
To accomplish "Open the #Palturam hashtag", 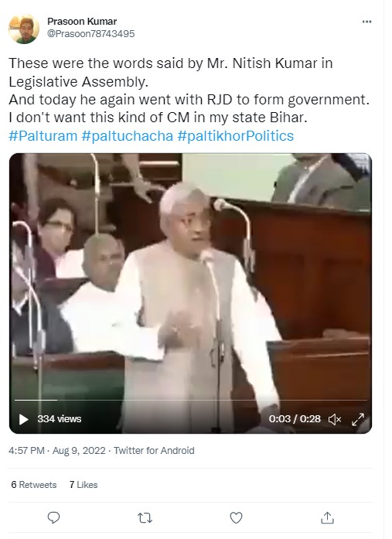I will 43,136.
